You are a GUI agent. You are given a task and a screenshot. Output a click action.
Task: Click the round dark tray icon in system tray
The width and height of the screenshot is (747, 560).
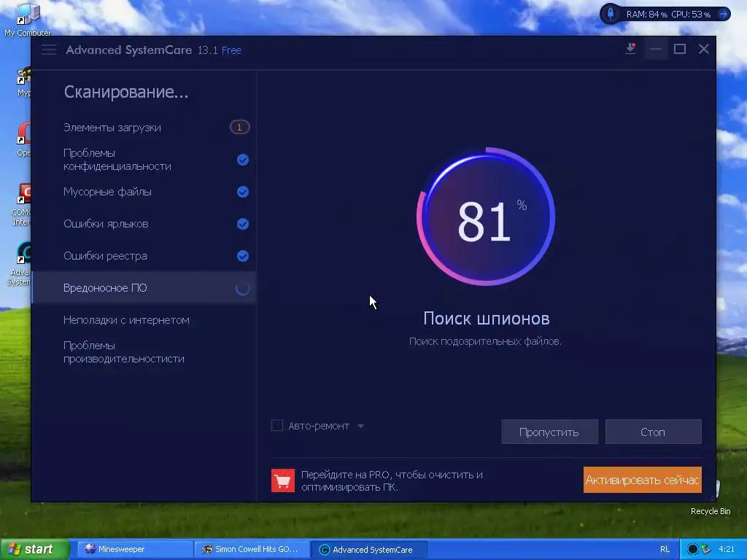693,549
